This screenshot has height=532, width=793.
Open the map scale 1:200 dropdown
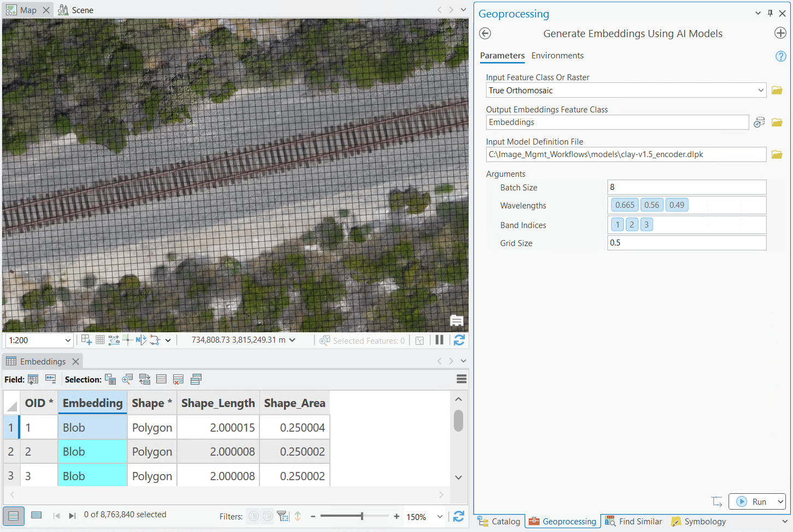pos(68,340)
